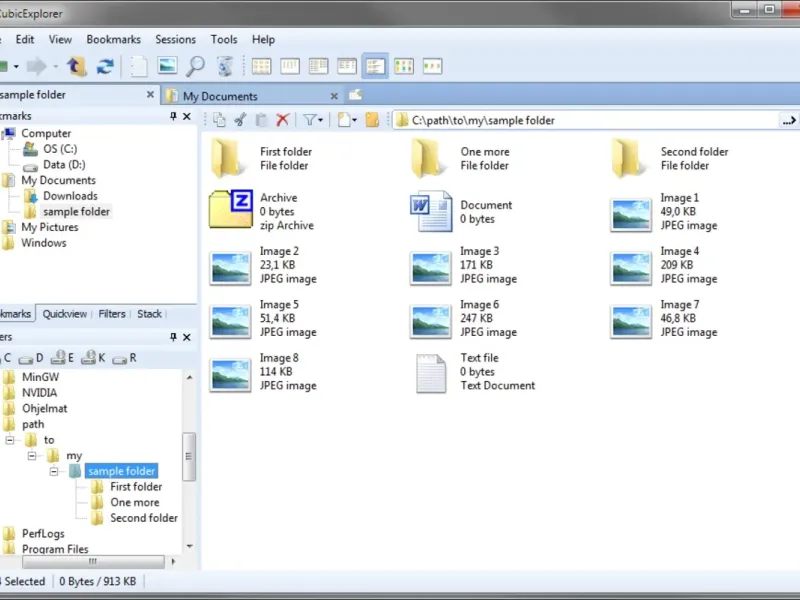Go up one folder level
The width and height of the screenshot is (800, 600).
(x=76, y=67)
